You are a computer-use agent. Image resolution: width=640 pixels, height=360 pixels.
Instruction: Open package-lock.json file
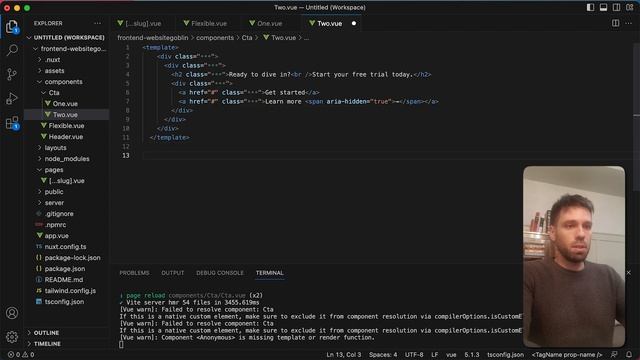click(x=66, y=258)
